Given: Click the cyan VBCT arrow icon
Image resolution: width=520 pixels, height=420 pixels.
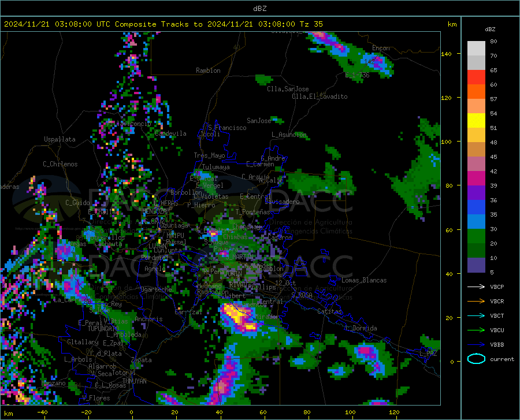Looking at the screenshot, I should pyautogui.click(x=476, y=315).
